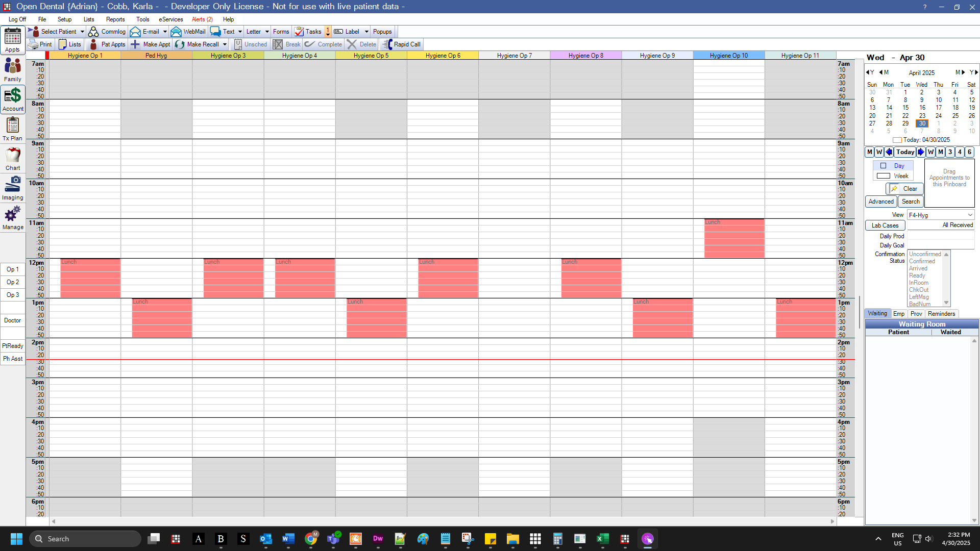The width and height of the screenshot is (980, 551).
Task: Toggle the Today date checkbox
Action: pyautogui.click(x=897, y=140)
